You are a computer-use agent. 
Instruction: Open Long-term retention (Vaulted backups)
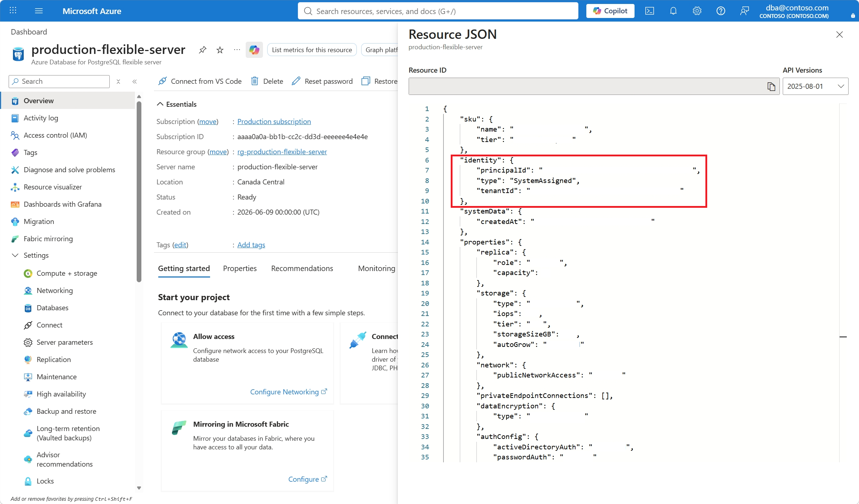pos(68,433)
